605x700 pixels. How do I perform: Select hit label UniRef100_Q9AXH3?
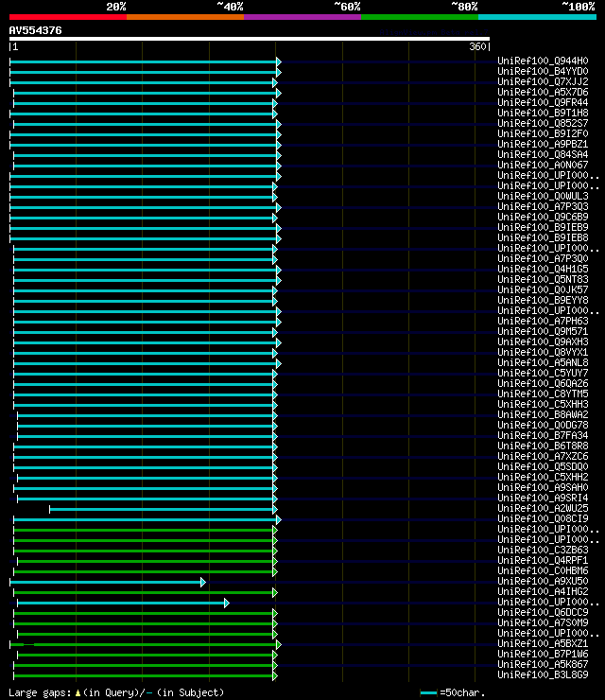[543, 341]
